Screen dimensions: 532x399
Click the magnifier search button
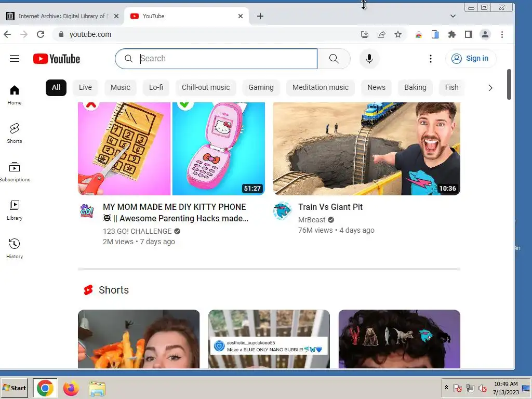(x=334, y=59)
